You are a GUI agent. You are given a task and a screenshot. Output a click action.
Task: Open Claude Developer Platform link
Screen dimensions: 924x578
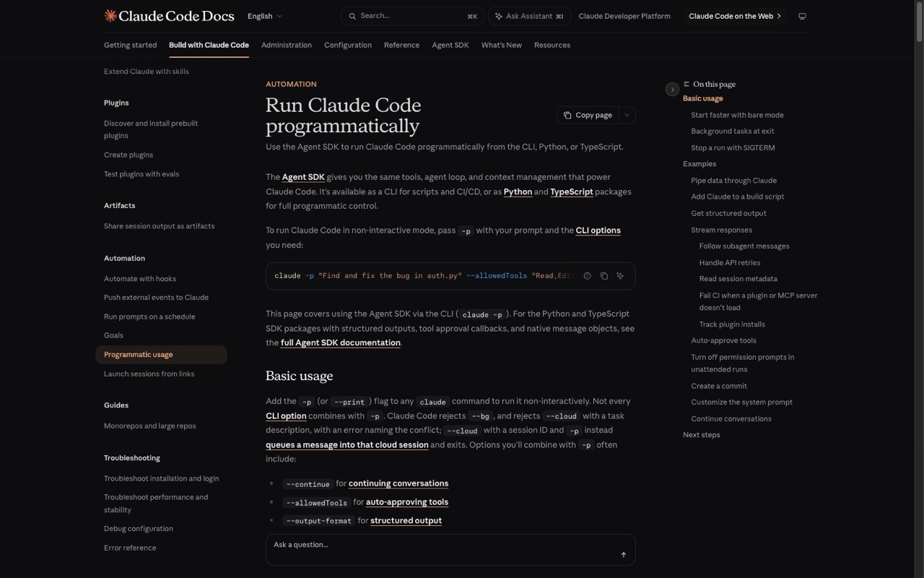pyautogui.click(x=624, y=16)
